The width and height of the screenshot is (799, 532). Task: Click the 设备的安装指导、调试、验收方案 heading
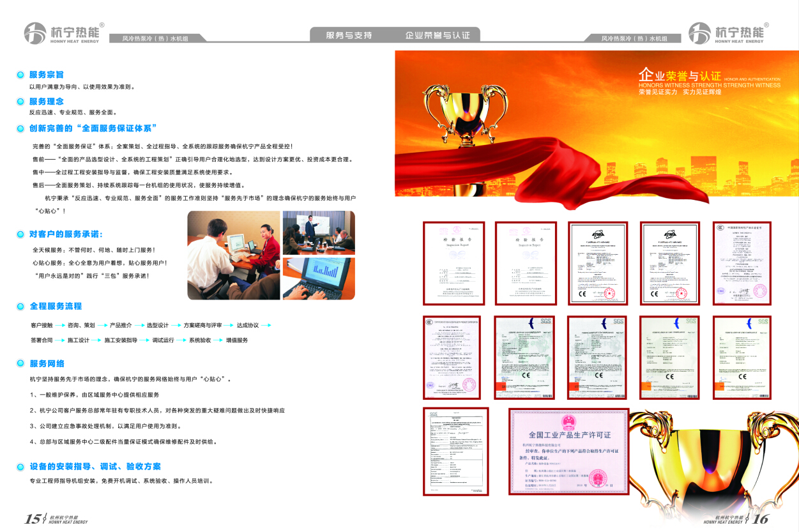point(95,466)
